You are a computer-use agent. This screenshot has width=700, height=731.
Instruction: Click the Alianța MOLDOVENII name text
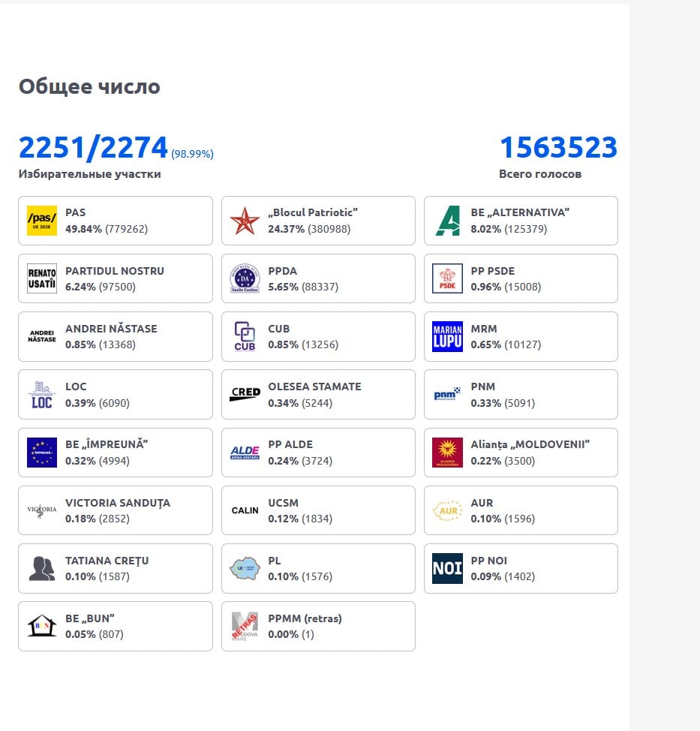[x=530, y=444]
